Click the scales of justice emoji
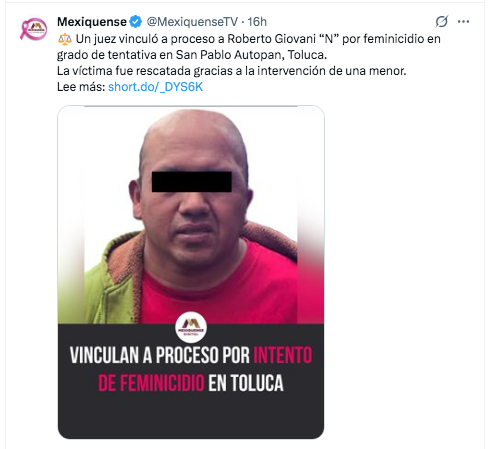This screenshot has width=492, height=449. (65, 39)
